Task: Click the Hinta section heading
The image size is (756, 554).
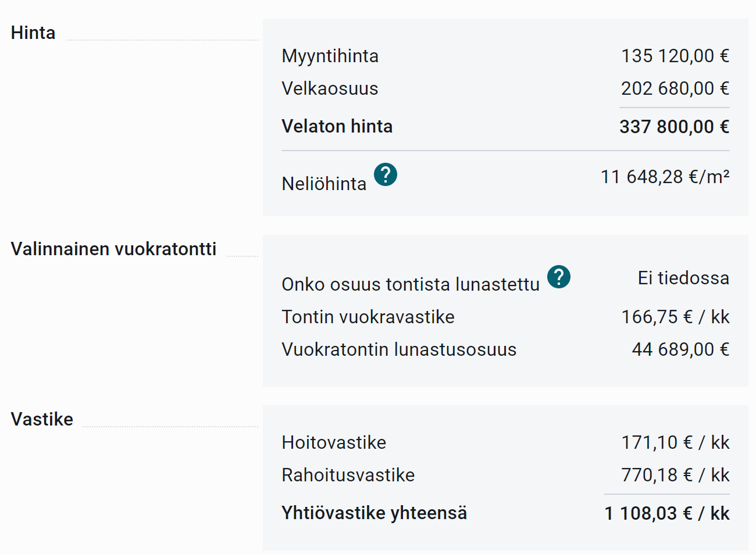Action: pos(33,33)
